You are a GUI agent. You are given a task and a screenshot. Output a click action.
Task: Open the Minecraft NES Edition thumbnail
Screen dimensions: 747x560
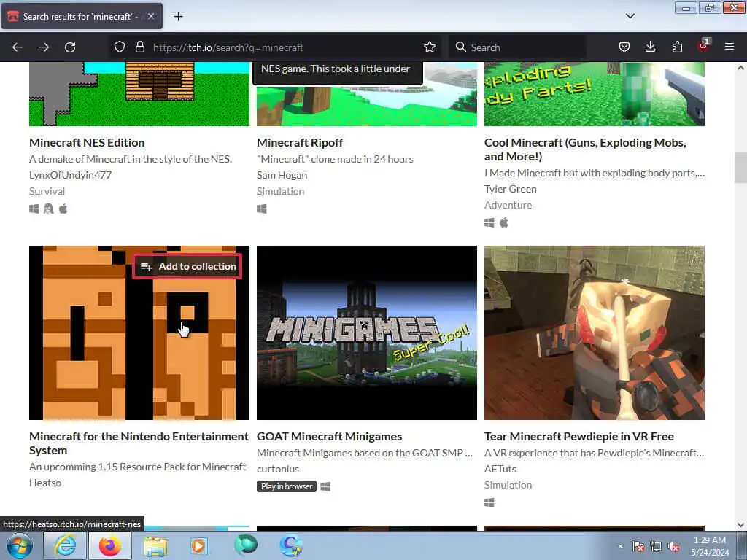139,94
